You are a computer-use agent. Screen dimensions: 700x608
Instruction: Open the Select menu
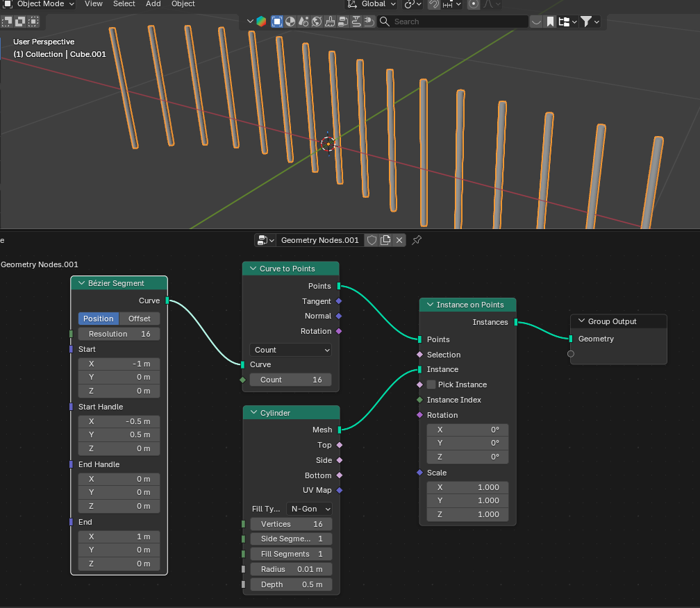tap(124, 4)
